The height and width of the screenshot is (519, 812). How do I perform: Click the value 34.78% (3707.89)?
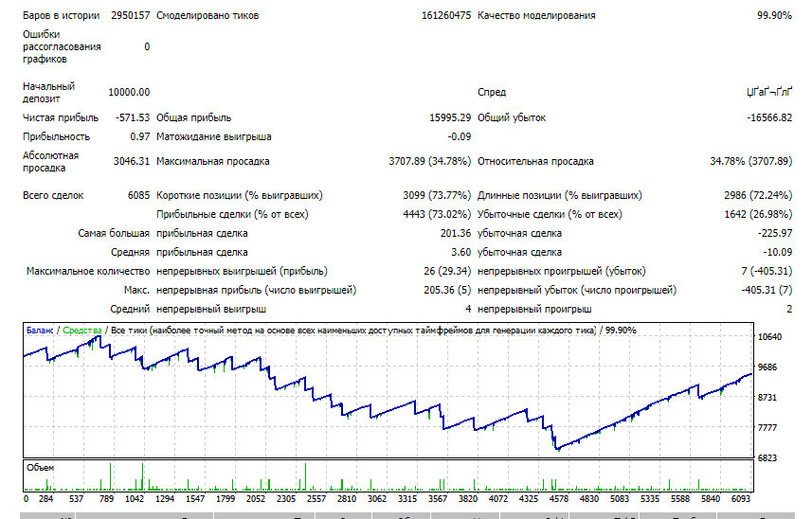click(751, 161)
